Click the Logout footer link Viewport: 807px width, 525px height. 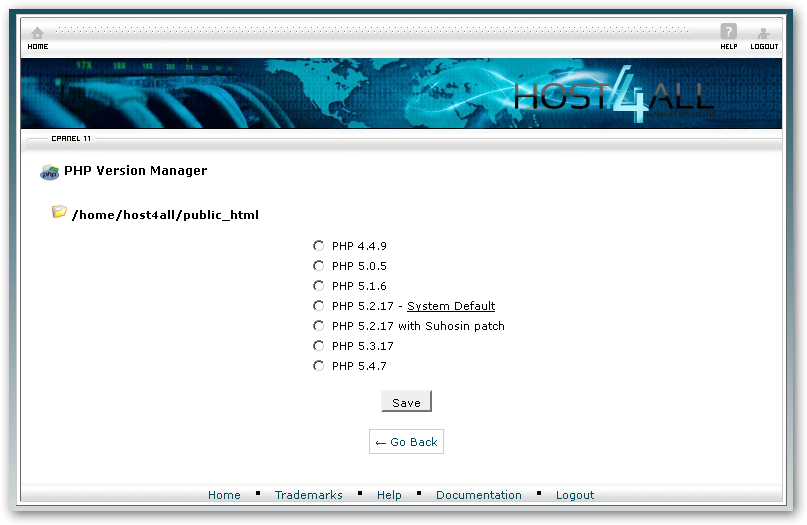click(575, 495)
